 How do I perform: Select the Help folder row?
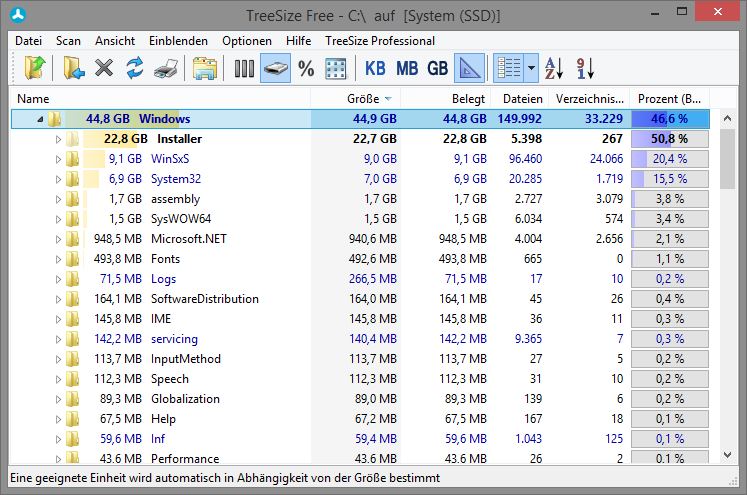360,419
